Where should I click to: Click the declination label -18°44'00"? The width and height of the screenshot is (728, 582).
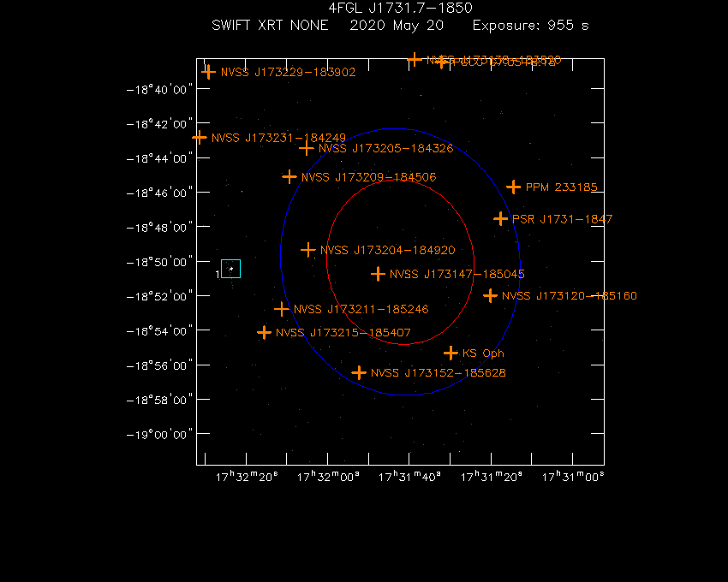point(159,158)
